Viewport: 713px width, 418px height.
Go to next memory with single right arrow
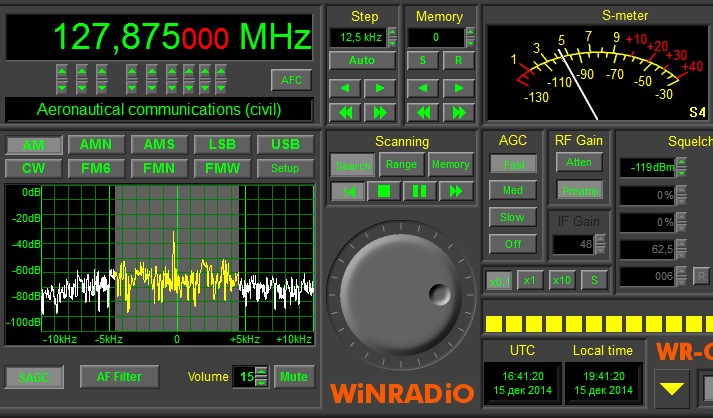[458, 88]
